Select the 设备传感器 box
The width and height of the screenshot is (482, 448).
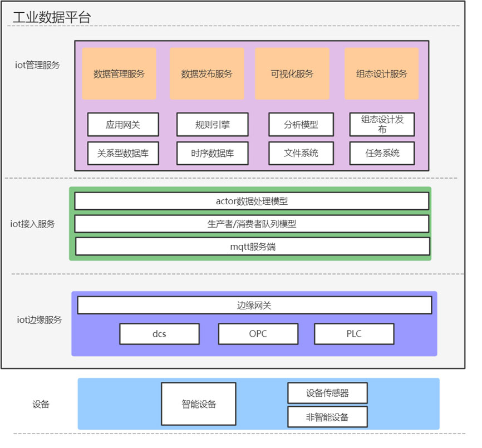tap(327, 393)
